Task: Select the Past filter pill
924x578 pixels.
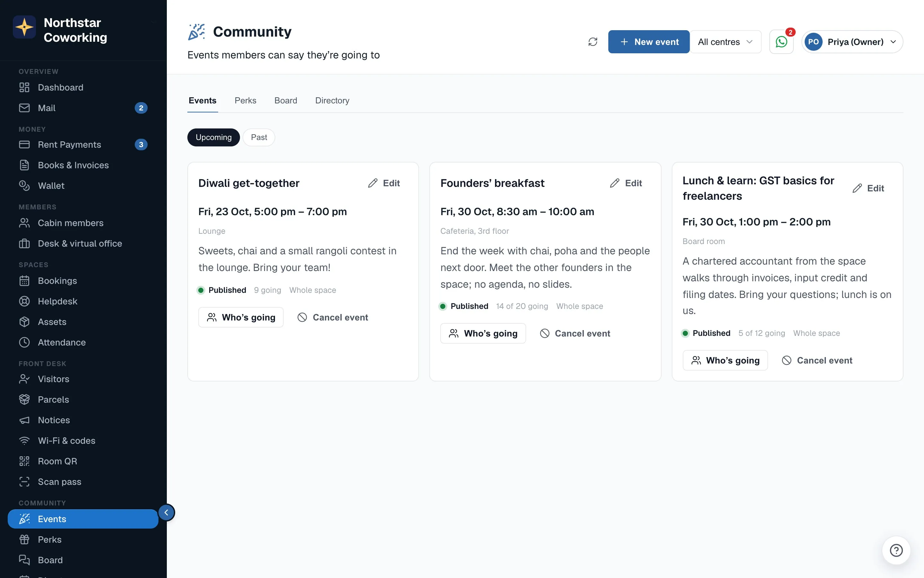Action: pyautogui.click(x=259, y=137)
